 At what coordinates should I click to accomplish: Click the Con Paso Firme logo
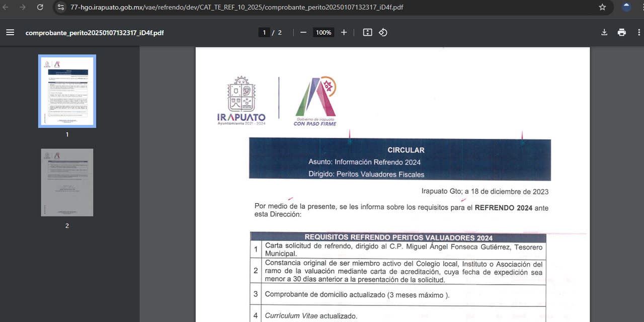coord(315,101)
